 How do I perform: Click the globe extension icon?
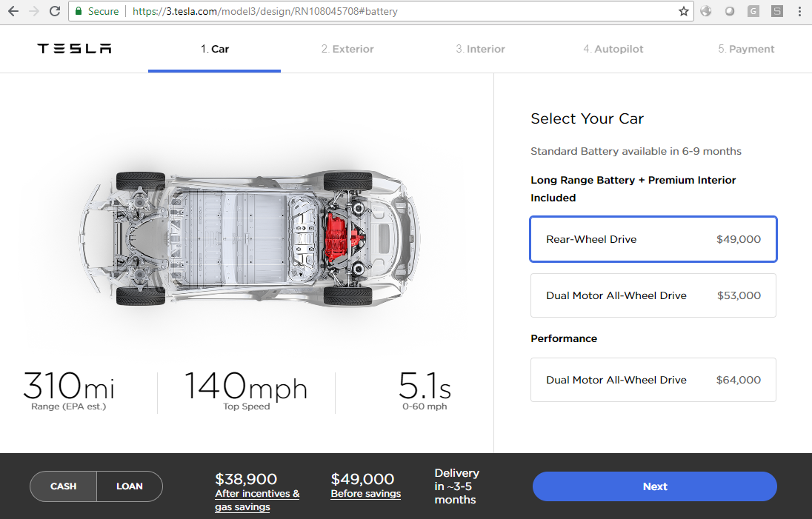(x=706, y=11)
